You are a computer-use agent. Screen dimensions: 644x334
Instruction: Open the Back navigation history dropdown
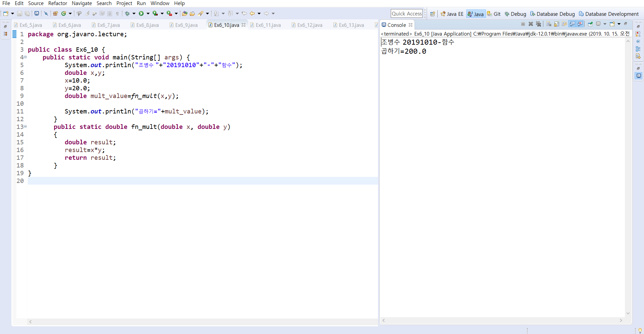(259, 13)
